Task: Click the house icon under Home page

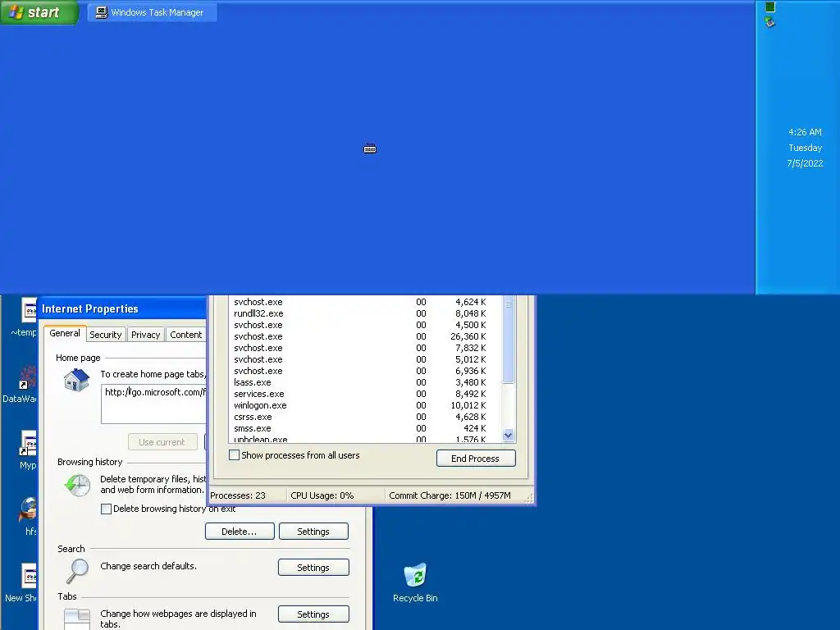Action: [76, 380]
